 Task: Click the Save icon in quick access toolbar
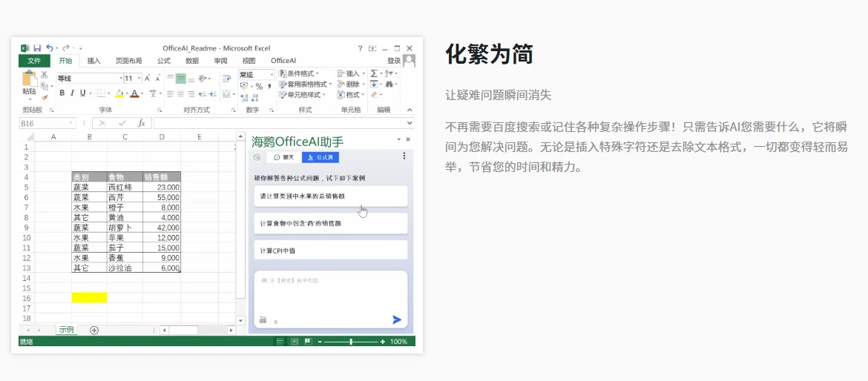(x=37, y=48)
